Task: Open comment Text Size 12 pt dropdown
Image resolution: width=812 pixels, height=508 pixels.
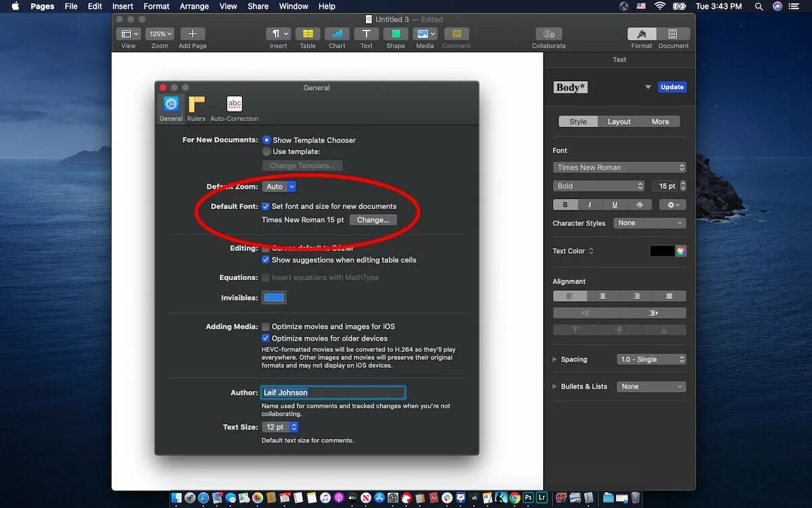Action: (280, 427)
